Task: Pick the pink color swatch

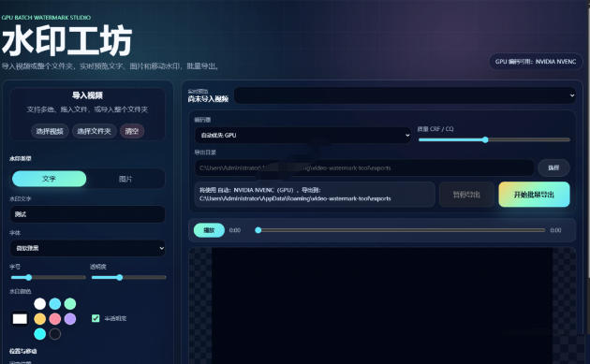Action: tap(55, 319)
